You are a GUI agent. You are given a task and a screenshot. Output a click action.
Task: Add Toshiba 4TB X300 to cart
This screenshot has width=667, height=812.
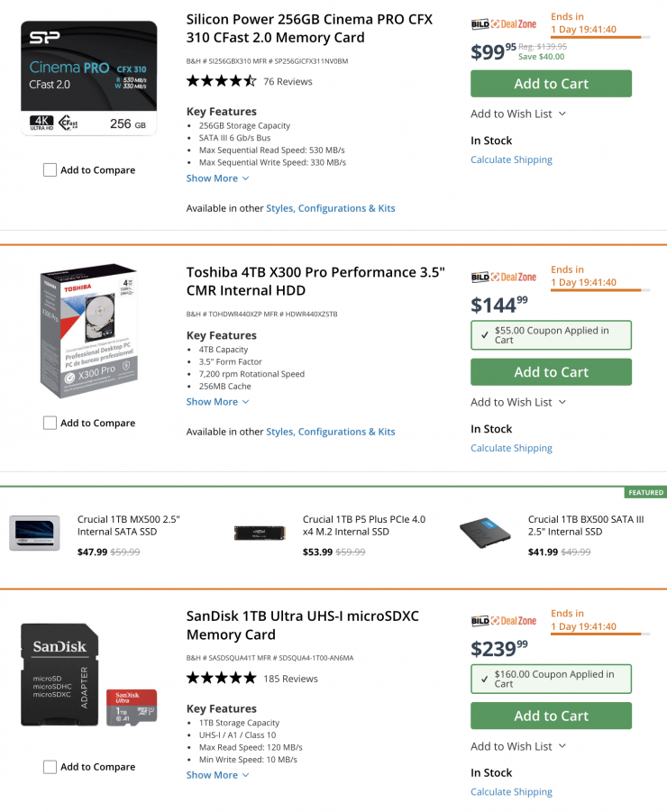tap(551, 372)
